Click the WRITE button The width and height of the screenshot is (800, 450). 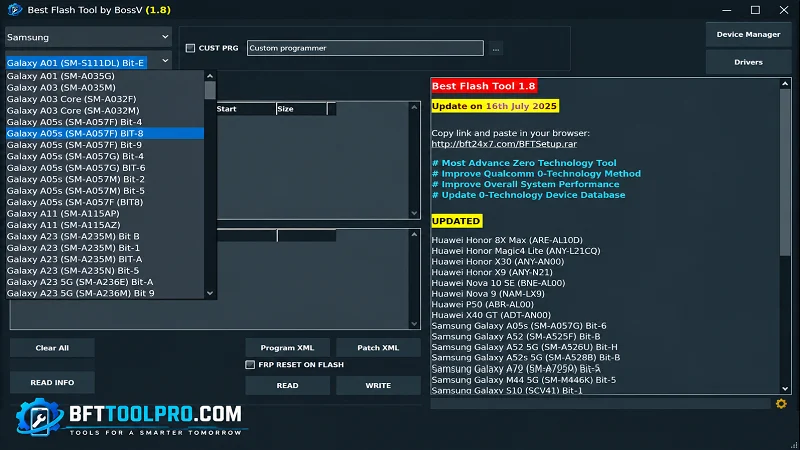(x=378, y=385)
